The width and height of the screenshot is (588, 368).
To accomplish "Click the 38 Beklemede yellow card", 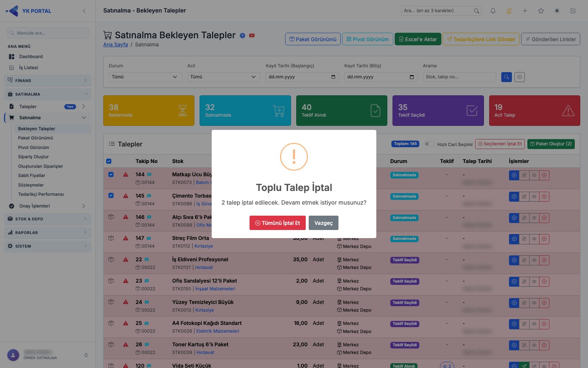I will coord(149,110).
